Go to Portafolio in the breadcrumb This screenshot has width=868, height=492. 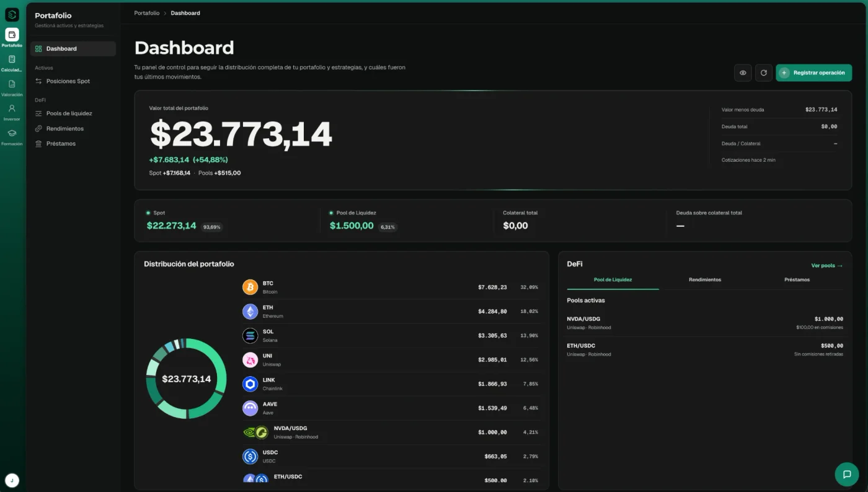point(147,13)
